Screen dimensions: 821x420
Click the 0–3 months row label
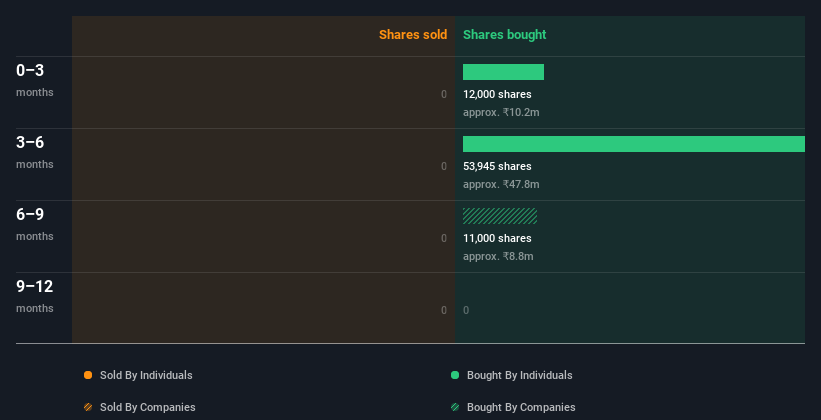(x=35, y=80)
